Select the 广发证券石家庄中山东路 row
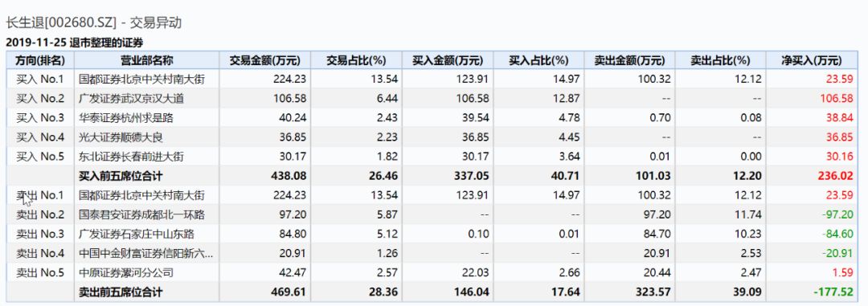 [x=432, y=234]
